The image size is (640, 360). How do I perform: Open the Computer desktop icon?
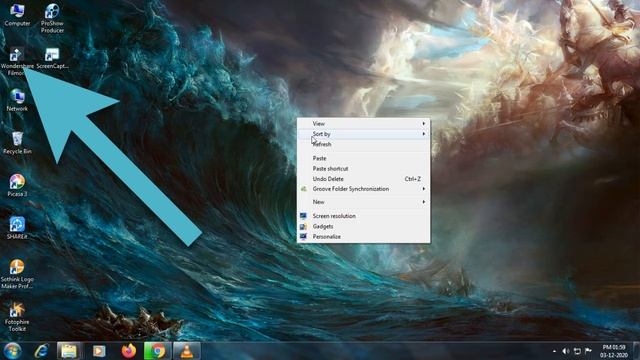tap(17, 16)
